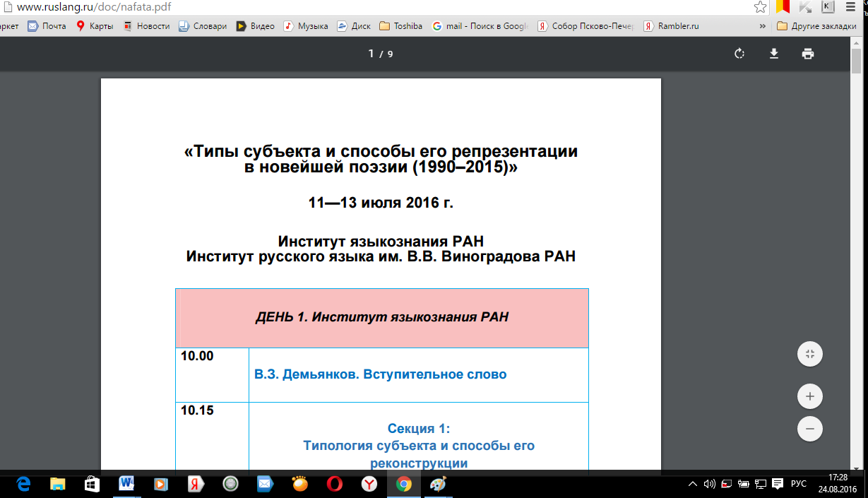The image size is (868, 498).
Task: Click the yellow-red bookmark extension icon
Action: coord(783,7)
